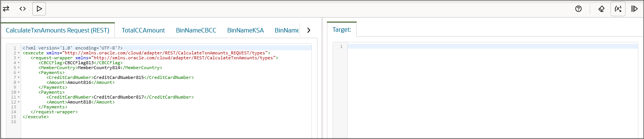
Task: Click the closing </request-wrapper> tag
Action: tap(54, 112)
